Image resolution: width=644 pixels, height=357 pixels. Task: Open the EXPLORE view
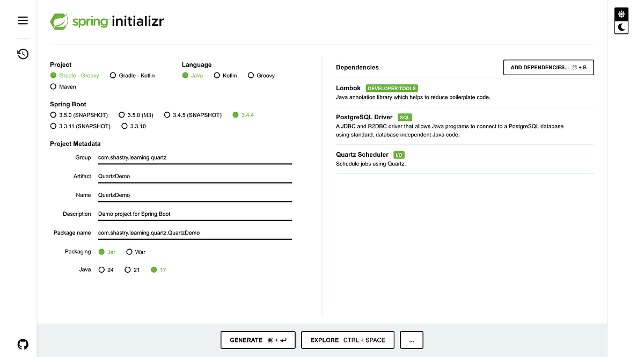[347, 340]
